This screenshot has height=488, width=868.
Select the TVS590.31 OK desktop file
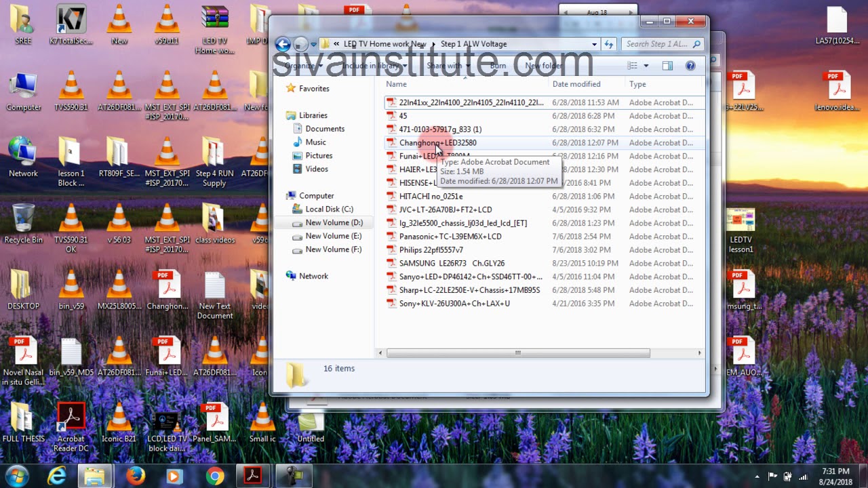[71, 229]
